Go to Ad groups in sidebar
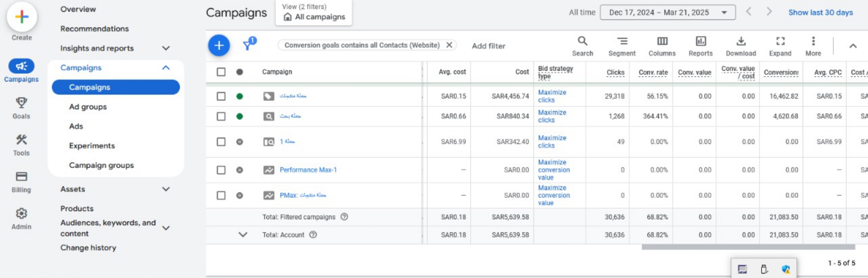Viewport: 868px width, 278px height. coord(88,107)
